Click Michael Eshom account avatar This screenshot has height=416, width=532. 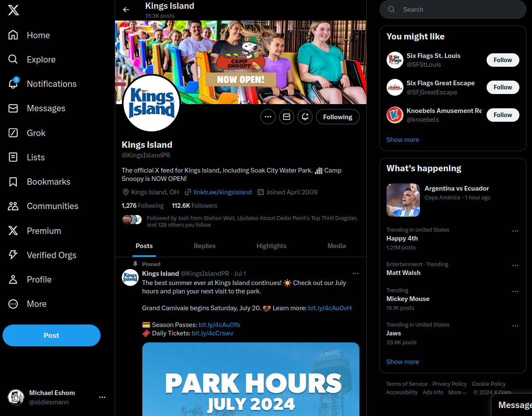16,397
